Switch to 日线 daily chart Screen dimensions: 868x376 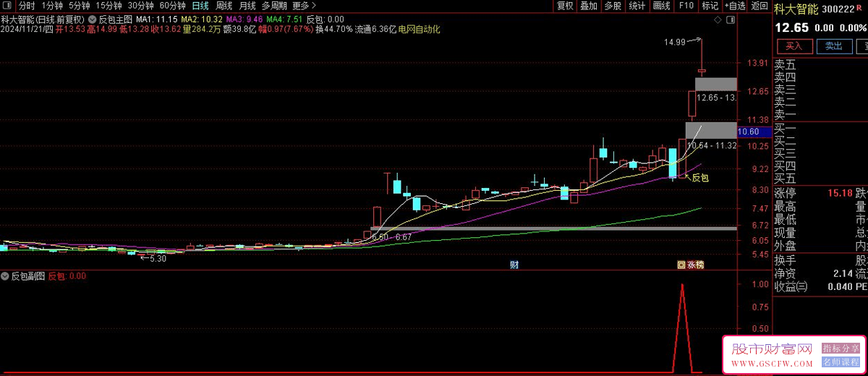pyautogui.click(x=200, y=6)
